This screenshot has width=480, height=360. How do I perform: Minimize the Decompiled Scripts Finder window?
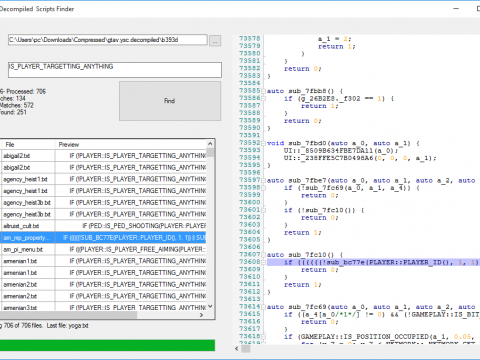click(456, 9)
